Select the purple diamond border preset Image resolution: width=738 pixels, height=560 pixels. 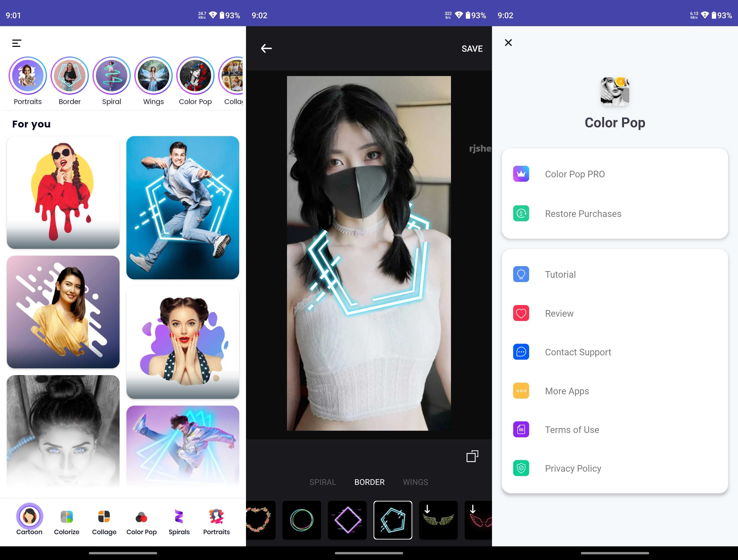tap(347, 520)
